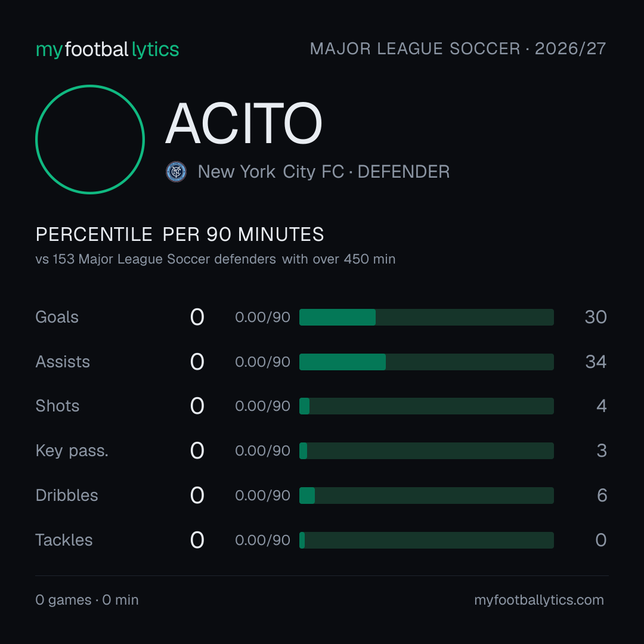Click the myfootballytics logo

tap(107, 49)
